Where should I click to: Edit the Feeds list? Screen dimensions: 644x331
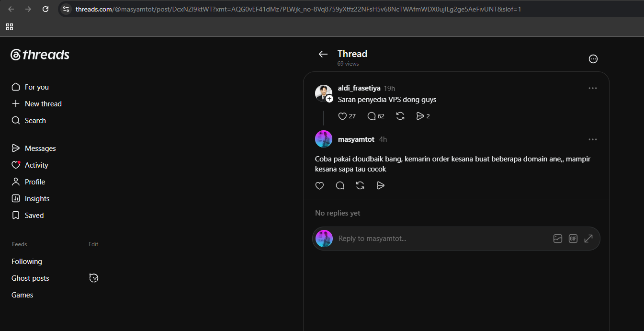93,244
